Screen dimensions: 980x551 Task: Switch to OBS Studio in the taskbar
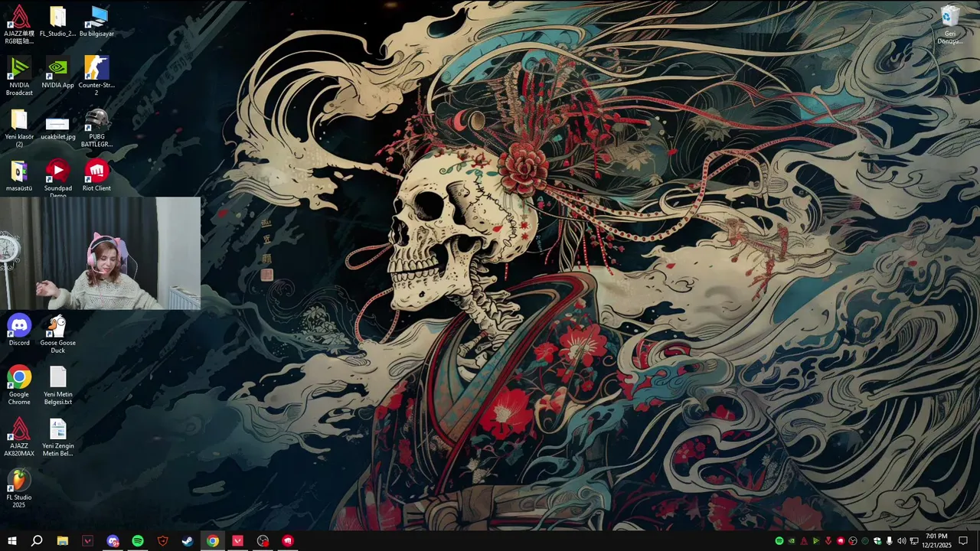coord(263,541)
